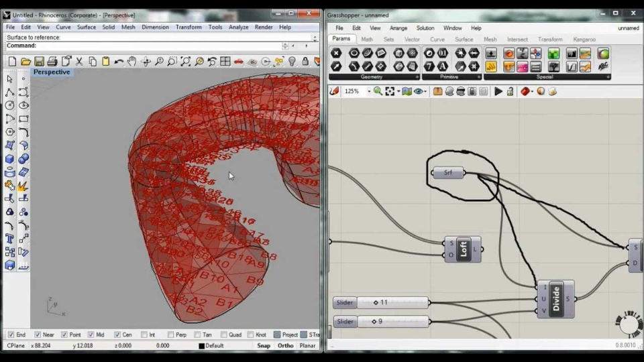Add a Number Slider from Special panel

pyautogui.click(x=491, y=54)
